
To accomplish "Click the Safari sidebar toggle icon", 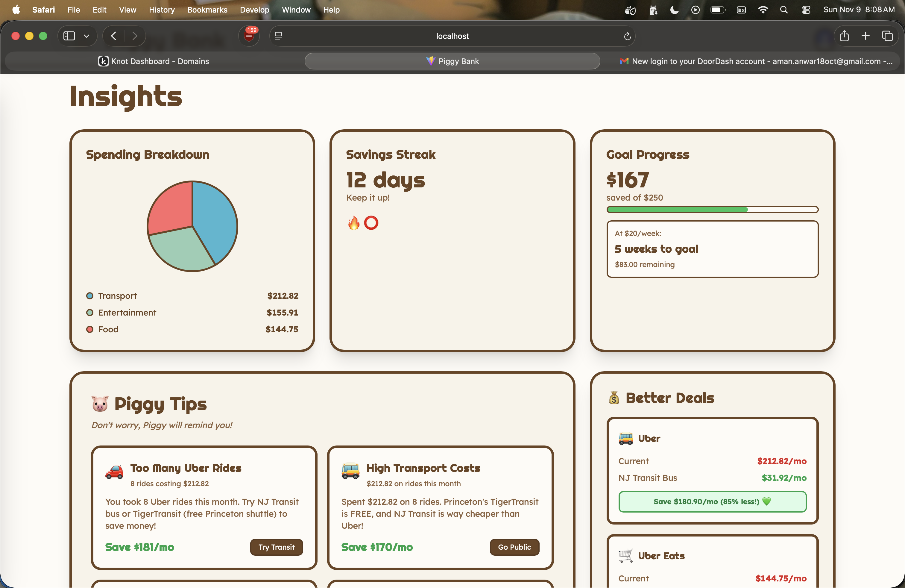I will tap(69, 36).
